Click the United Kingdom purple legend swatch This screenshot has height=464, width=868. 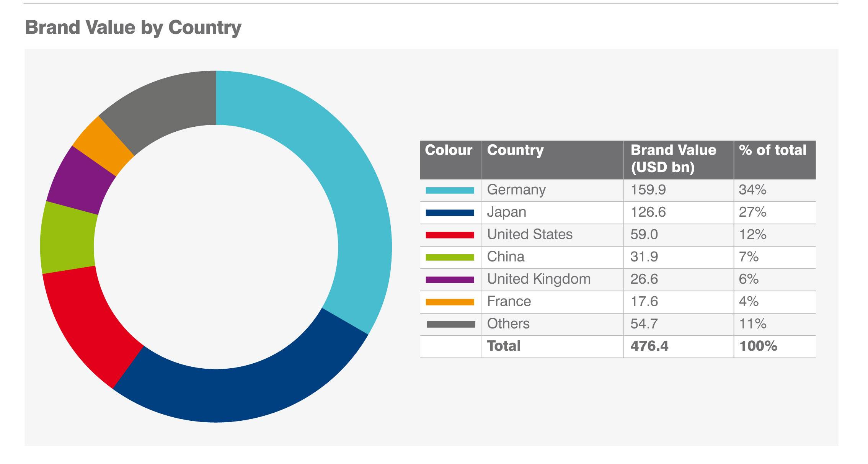(450, 280)
